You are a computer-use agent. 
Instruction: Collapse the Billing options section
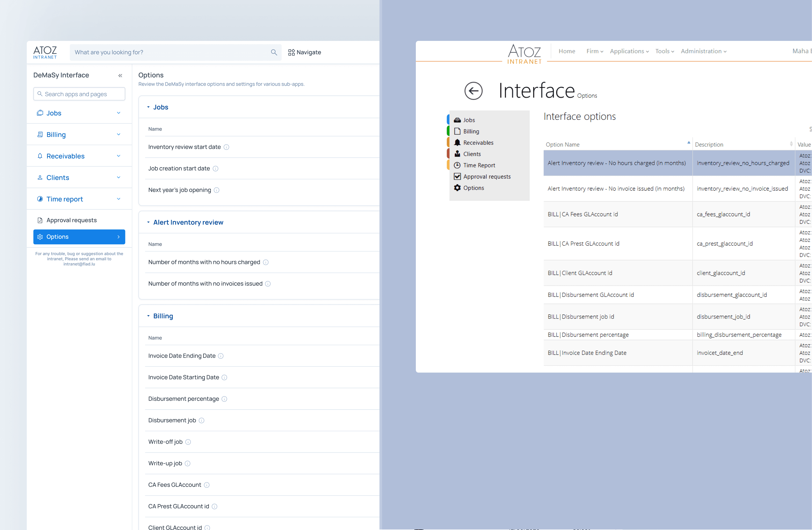148,316
